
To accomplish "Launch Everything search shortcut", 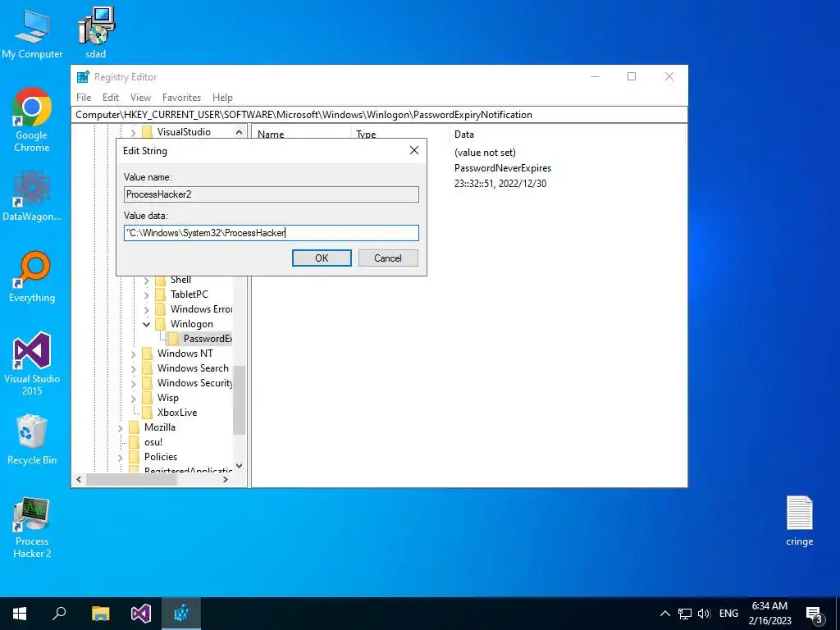I will pyautogui.click(x=32, y=277).
